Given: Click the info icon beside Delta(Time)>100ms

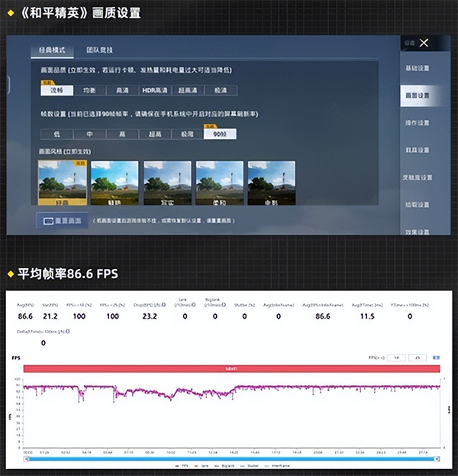Looking at the screenshot, I should click(x=69, y=332).
